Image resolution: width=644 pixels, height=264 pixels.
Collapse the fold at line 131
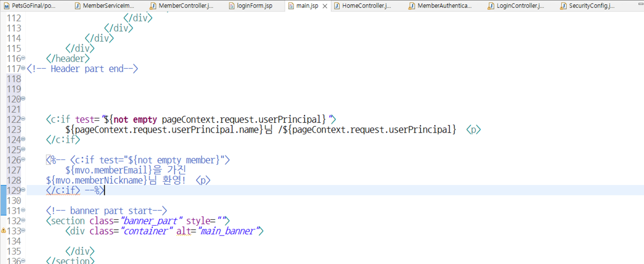23,210
